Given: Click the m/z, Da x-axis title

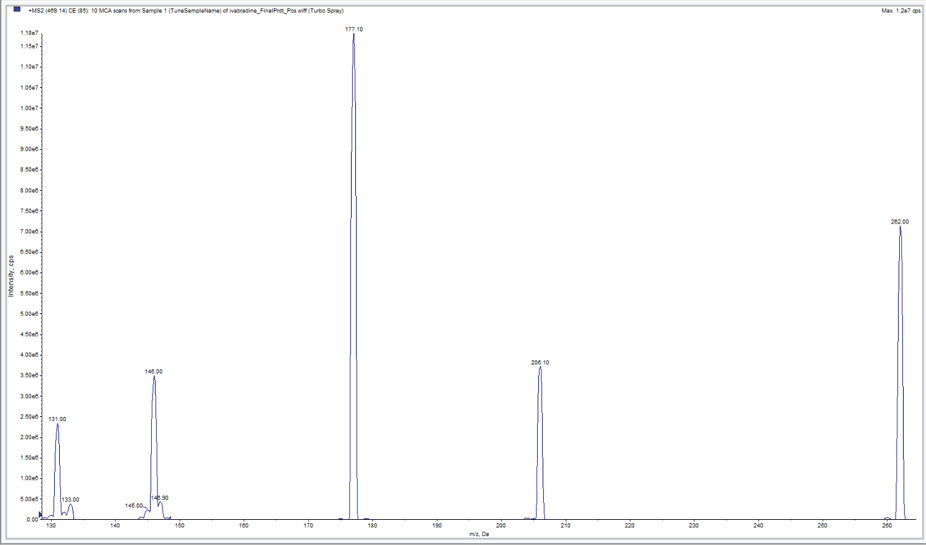Looking at the screenshot, I should pos(478,535).
